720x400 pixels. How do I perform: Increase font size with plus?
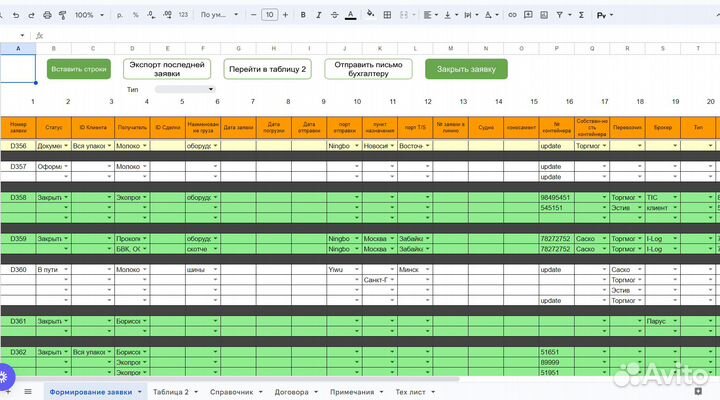point(285,15)
